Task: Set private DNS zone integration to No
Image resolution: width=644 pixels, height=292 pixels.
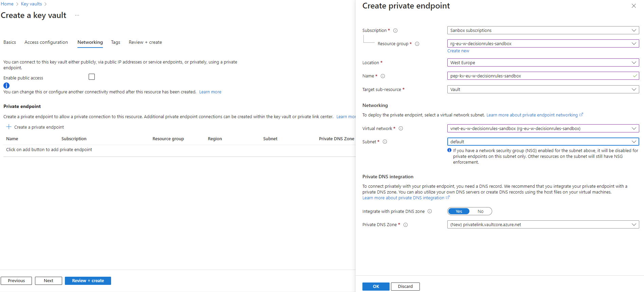Action: [480, 212]
